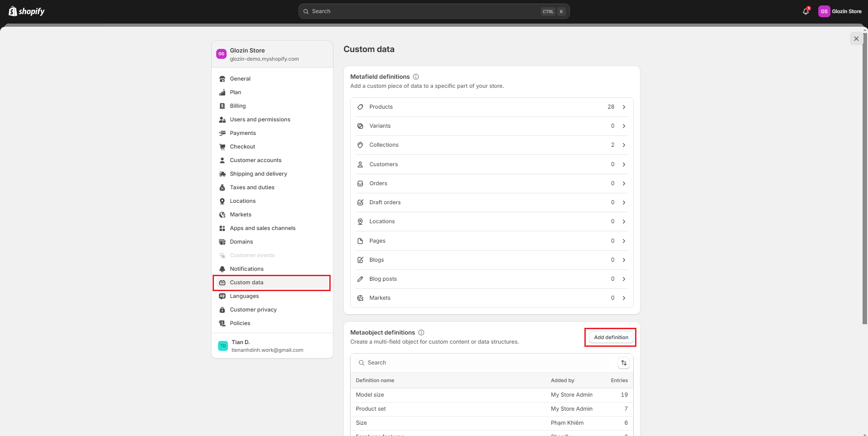The image size is (868, 436).
Task: Select Notifications in settings sidebar
Action: coord(247,269)
